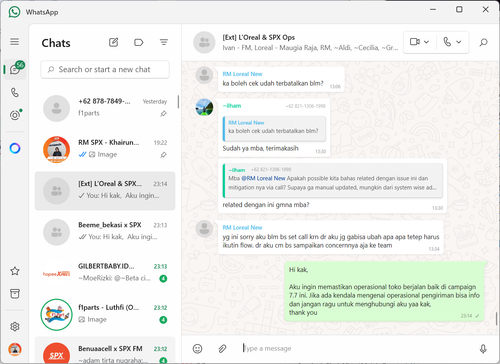Open the Chats tab with the unread badge

point(15,69)
